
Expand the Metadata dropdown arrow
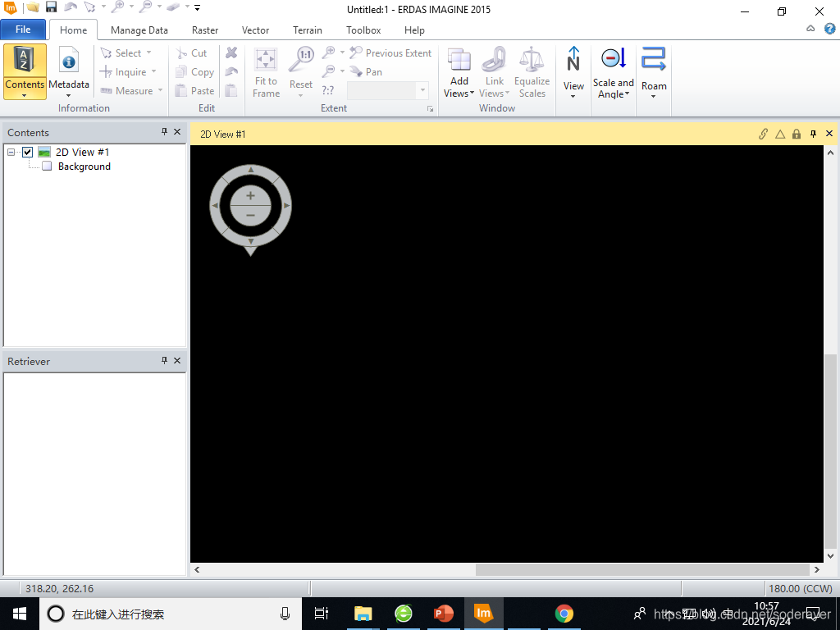pyautogui.click(x=69, y=96)
